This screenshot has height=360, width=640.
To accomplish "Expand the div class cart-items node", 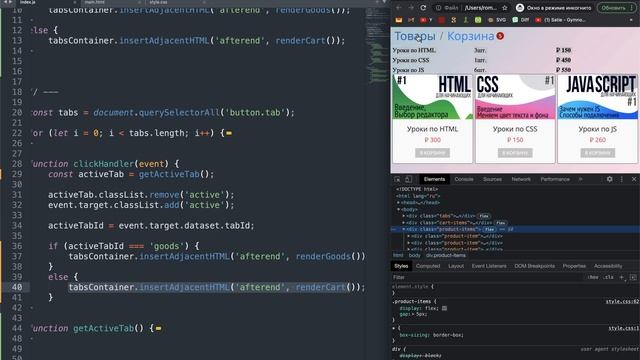I will [404, 222].
